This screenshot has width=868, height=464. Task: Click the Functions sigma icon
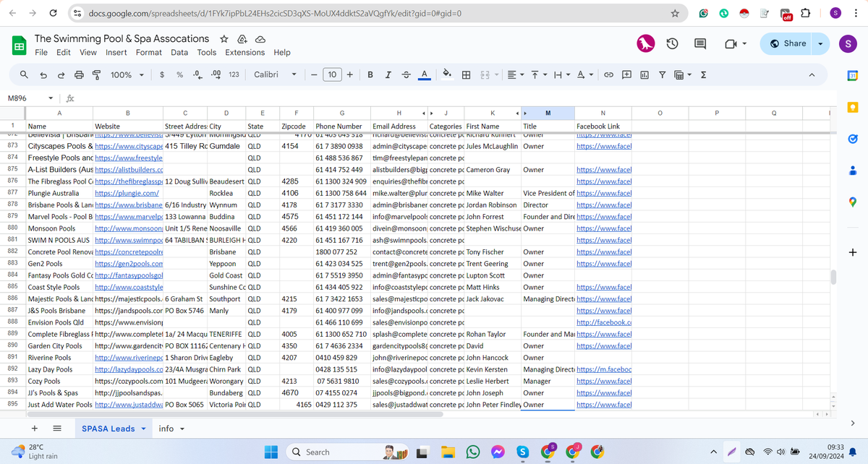(704, 74)
